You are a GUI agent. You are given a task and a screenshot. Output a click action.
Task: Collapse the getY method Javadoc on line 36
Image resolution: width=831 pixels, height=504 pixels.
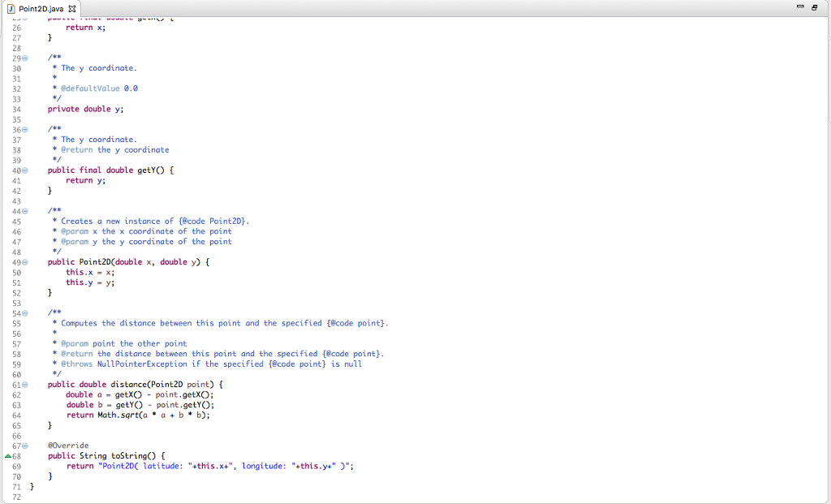click(x=24, y=128)
